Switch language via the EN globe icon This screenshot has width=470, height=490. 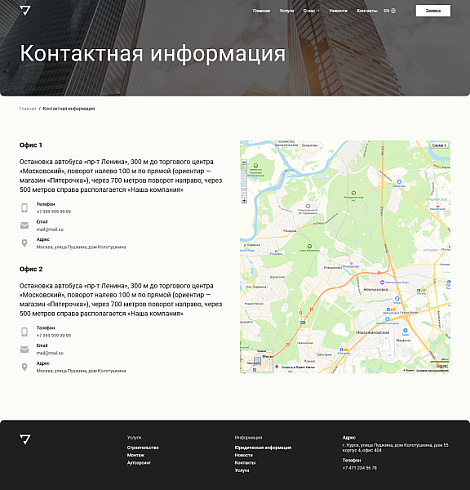(x=390, y=11)
